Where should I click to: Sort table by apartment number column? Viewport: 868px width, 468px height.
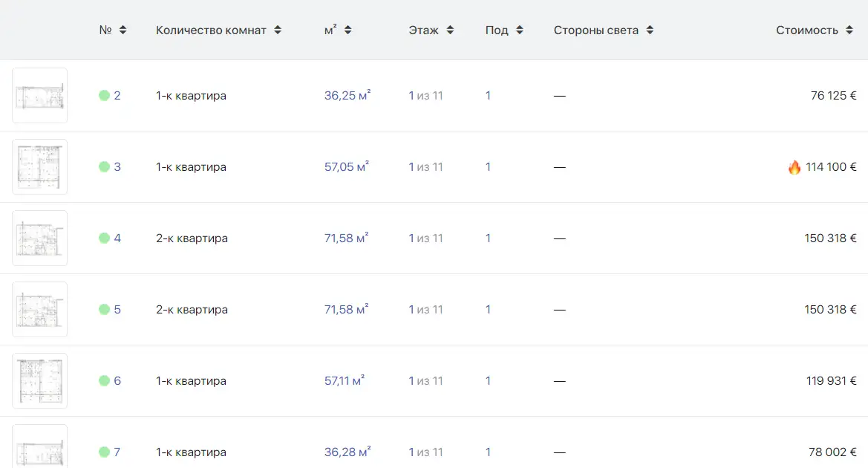123,30
